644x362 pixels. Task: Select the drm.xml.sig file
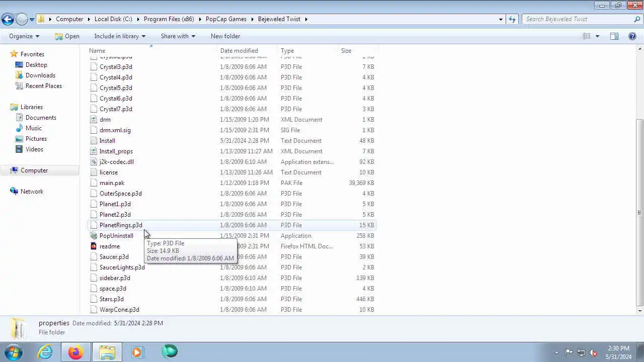point(115,130)
